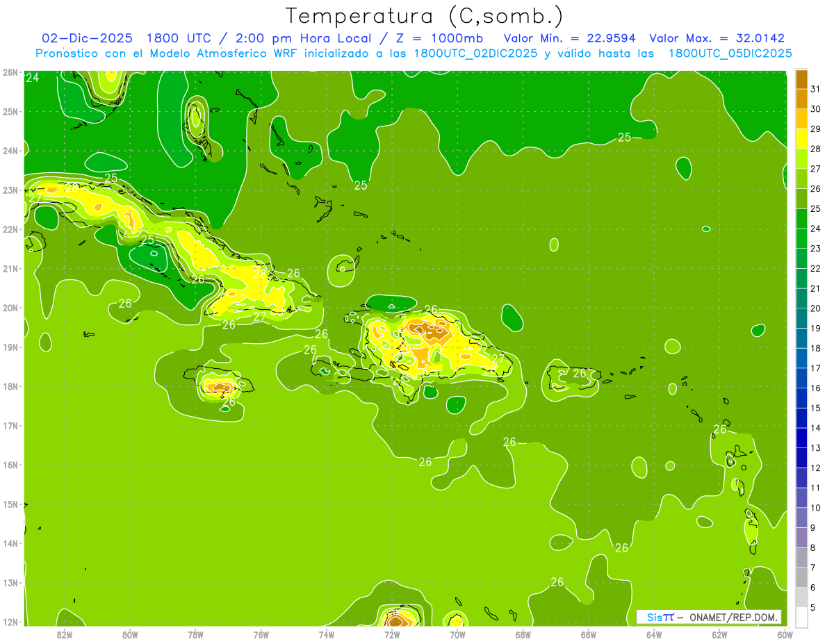The image size is (834, 644).
Task: Click the "60W" longitude axis label
Action: click(x=785, y=635)
